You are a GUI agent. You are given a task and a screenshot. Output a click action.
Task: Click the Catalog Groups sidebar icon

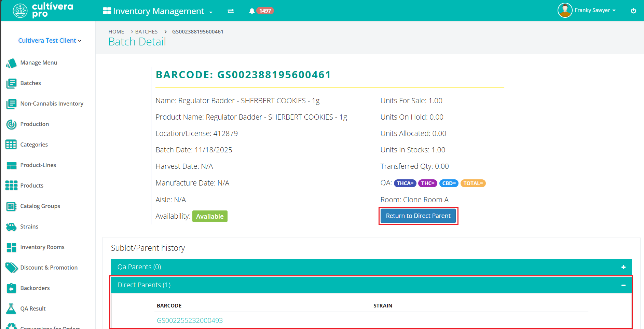coord(11,206)
